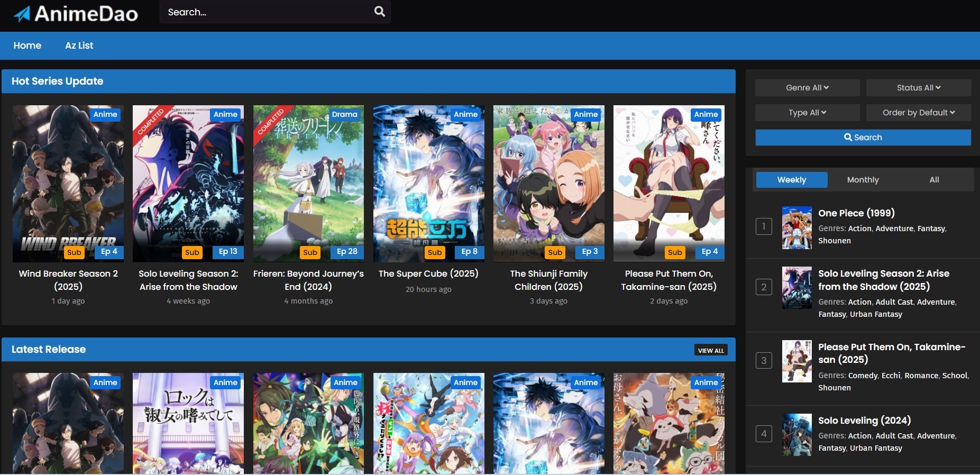Open the Home menu item

28,45
